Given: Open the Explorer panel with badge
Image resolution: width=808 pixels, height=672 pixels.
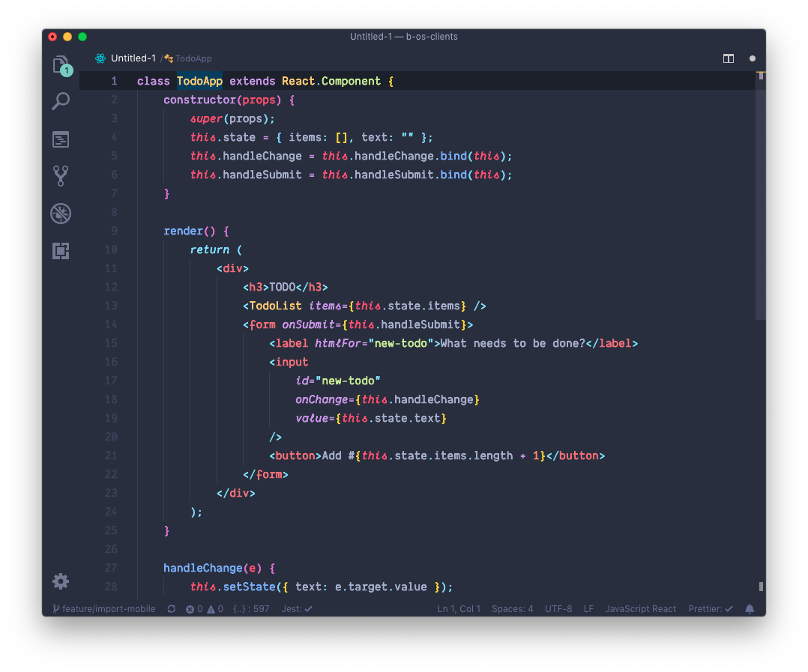Looking at the screenshot, I should coord(61,65).
